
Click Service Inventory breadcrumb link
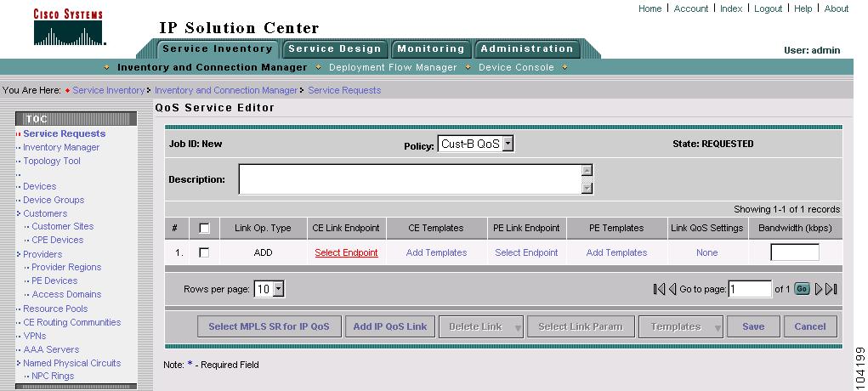(109, 90)
